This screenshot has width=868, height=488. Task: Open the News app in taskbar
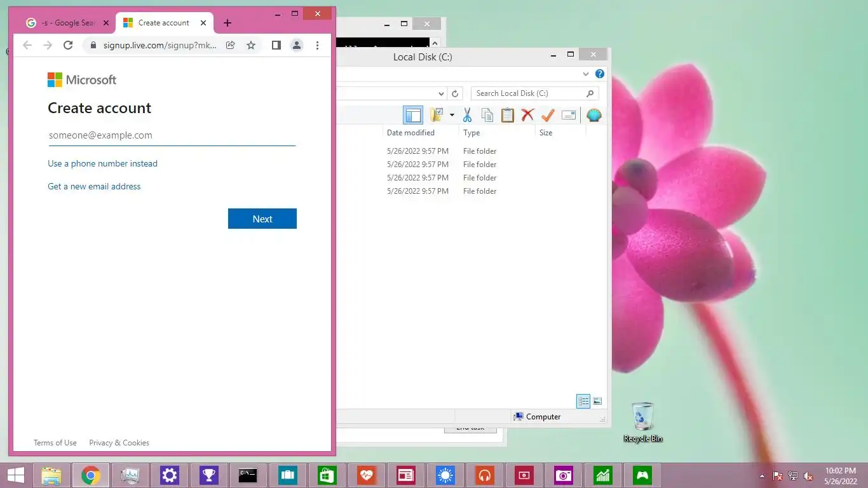[406, 475]
